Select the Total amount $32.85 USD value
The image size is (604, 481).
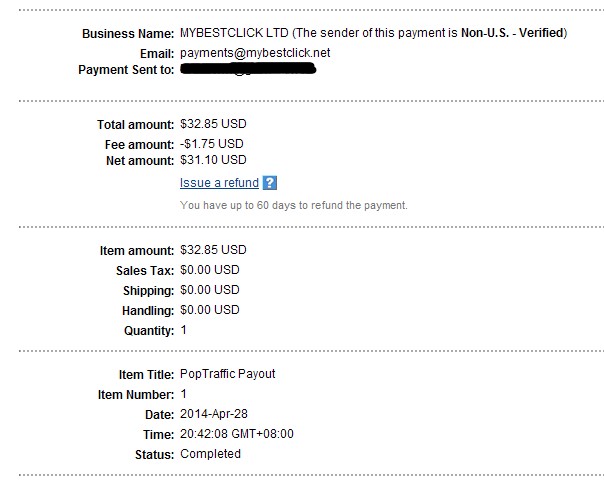click(213, 124)
